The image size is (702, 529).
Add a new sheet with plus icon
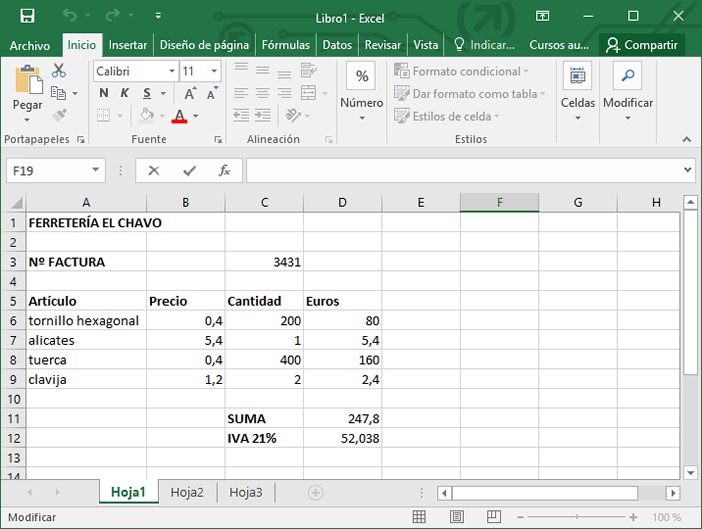coord(316,493)
